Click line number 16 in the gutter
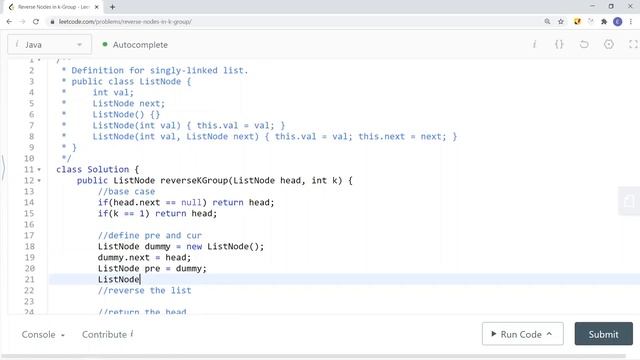This screenshot has width=640, height=360. (x=29, y=224)
